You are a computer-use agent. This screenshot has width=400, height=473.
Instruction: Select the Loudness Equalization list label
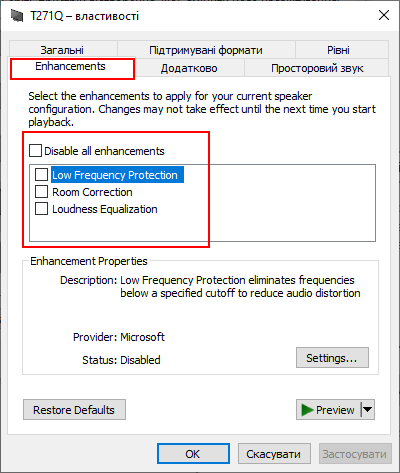105,209
